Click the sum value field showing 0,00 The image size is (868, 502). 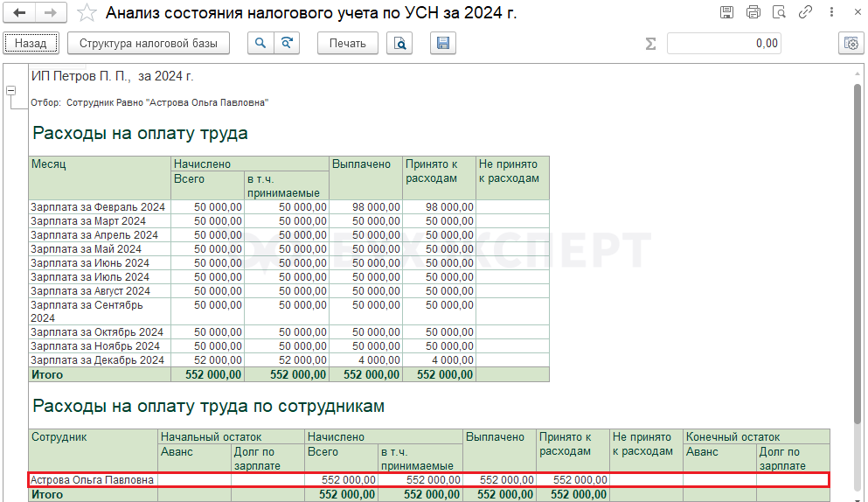coord(724,43)
